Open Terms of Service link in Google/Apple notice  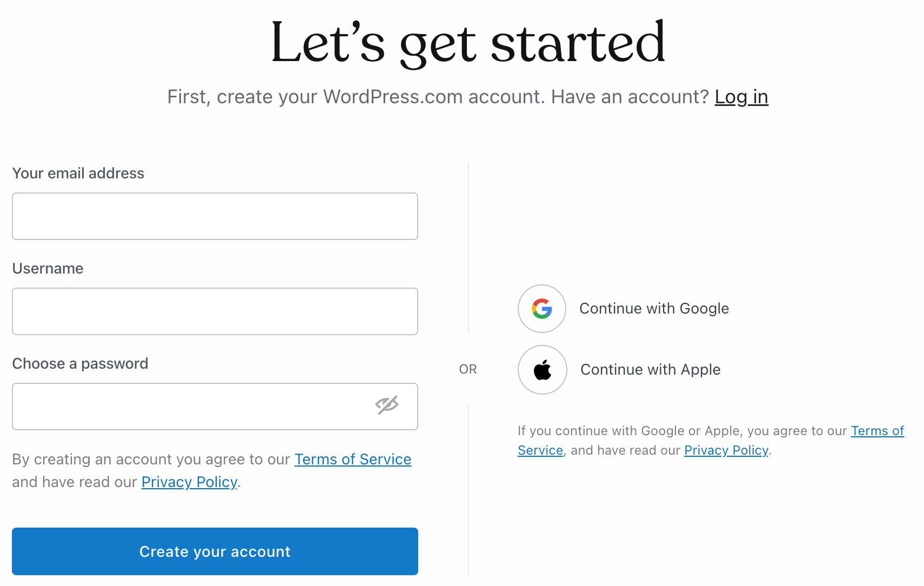pos(878,431)
